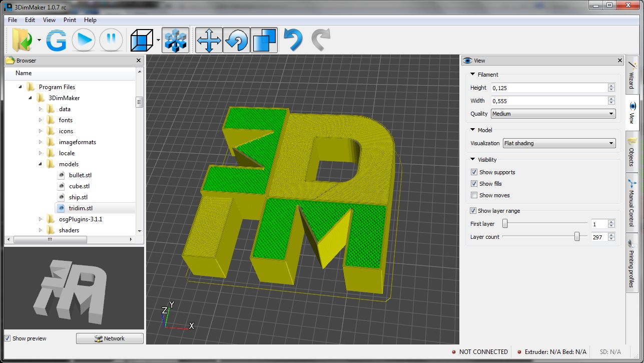Redo with the gray arrow icon
The width and height of the screenshot is (644, 363).
pyautogui.click(x=321, y=40)
